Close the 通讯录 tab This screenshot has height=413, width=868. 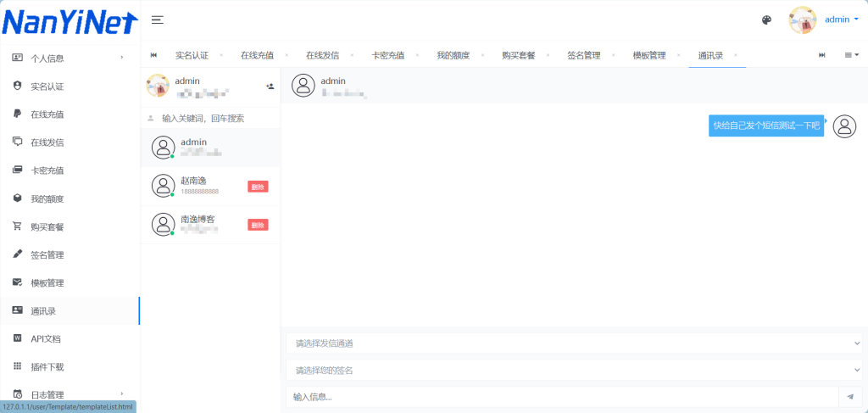click(x=736, y=55)
